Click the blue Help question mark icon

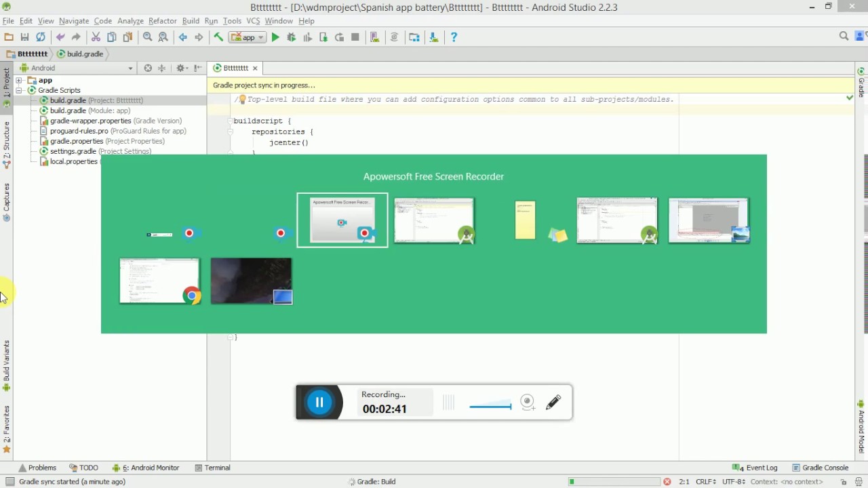pyautogui.click(x=454, y=37)
